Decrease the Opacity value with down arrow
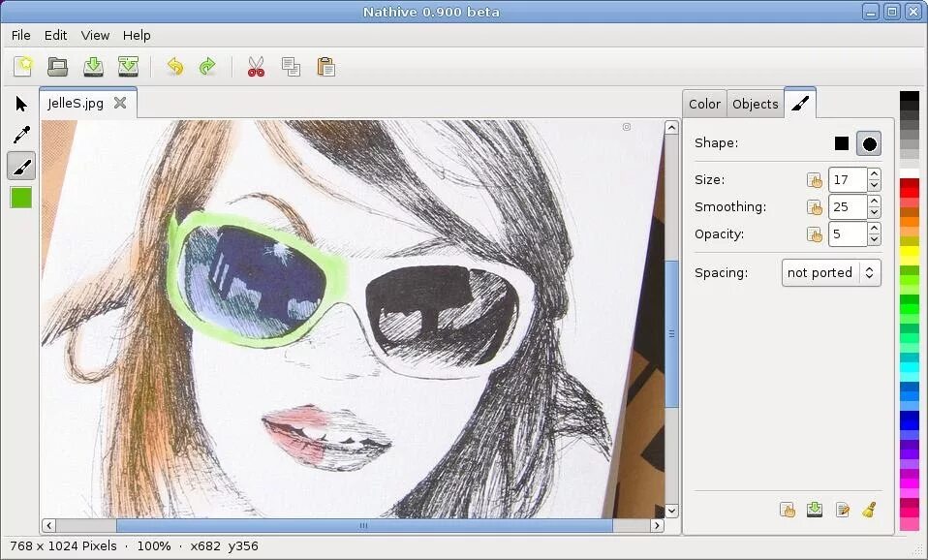Viewport: 928px width, 560px height. click(874, 239)
